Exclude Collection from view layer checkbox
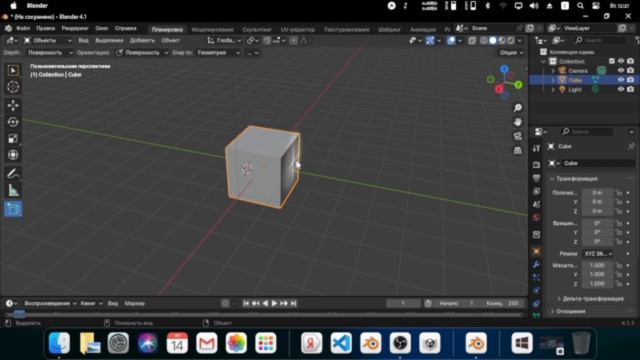 point(611,61)
